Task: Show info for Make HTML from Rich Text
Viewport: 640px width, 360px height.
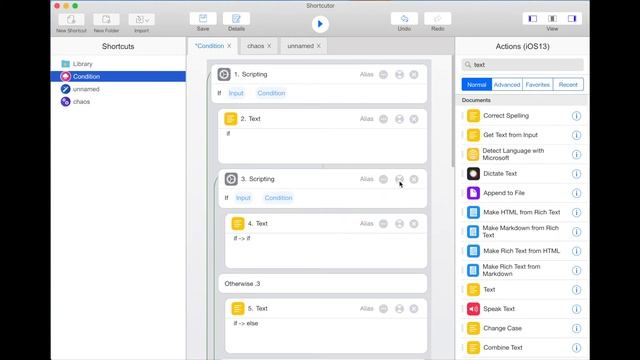Action: coord(576,213)
